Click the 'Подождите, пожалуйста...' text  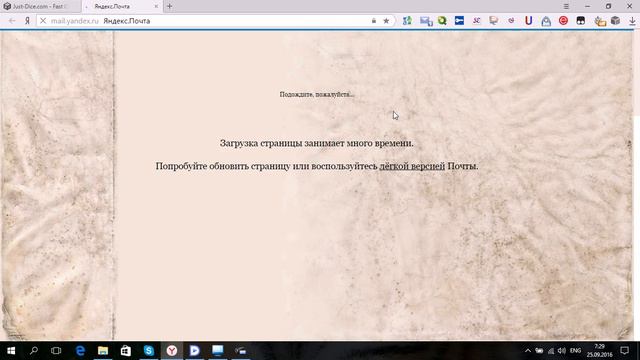pyautogui.click(x=317, y=94)
